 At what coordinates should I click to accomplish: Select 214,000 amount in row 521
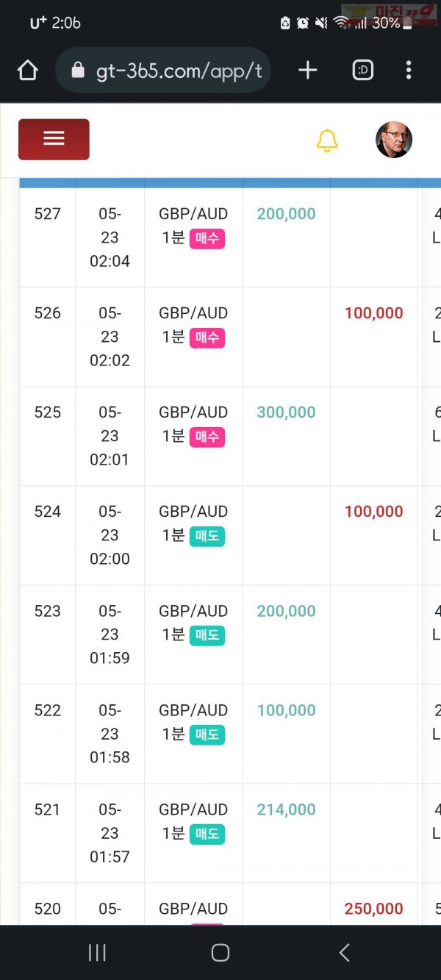click(286, 809)
